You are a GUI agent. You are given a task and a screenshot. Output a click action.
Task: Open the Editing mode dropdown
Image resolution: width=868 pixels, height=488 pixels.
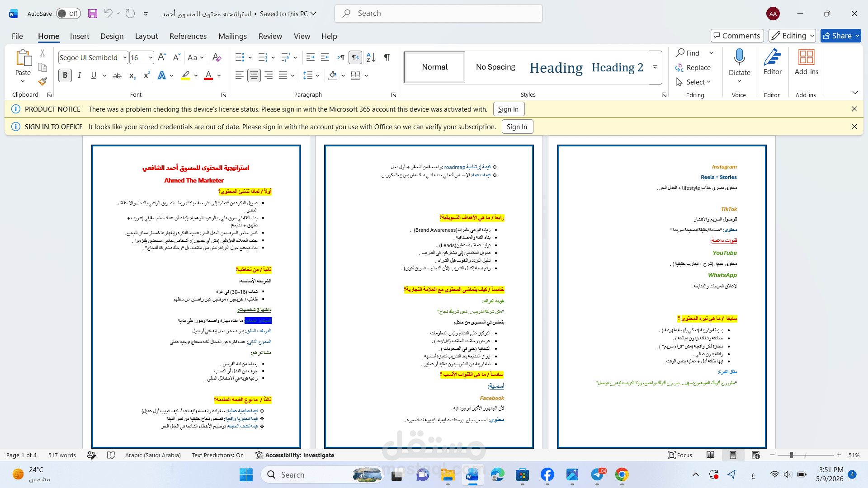pyautogui.click(x=793, y=36)
